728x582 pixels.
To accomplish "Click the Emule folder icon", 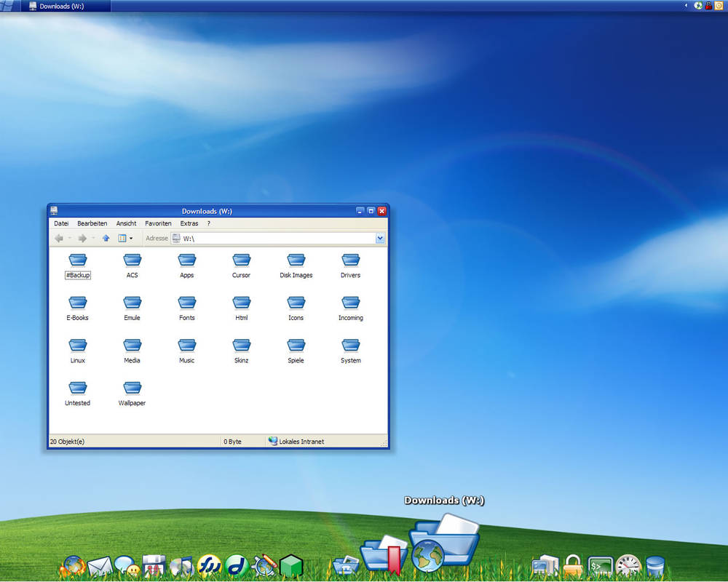I will 132,303.
